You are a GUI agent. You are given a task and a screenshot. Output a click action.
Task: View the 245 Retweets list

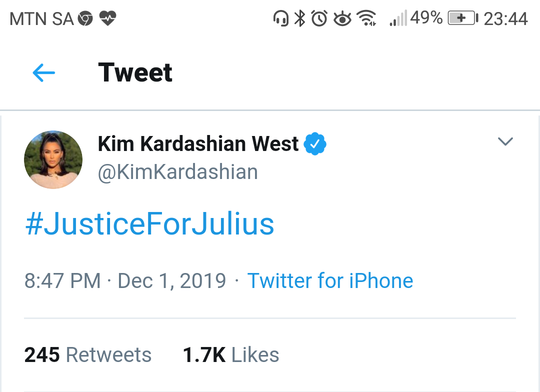point(88,355)
